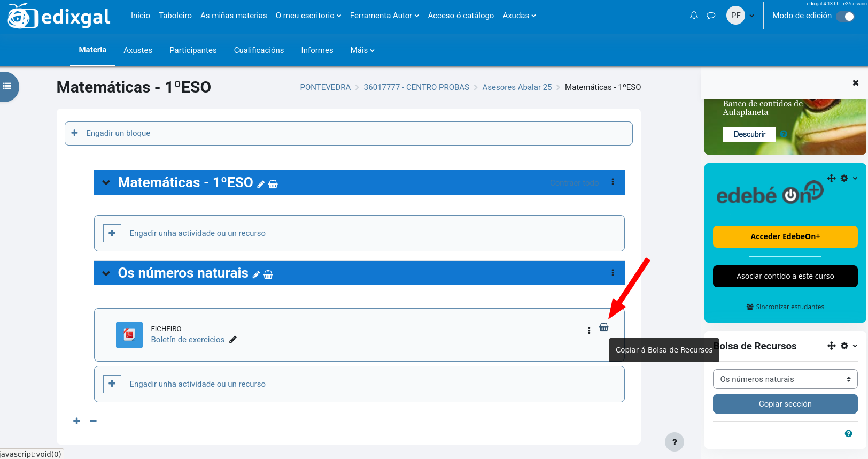Collapse the Matemáticas - 1ºESO section chevron
The height and width of the screenshot is (459, 868).
click(x=106, y=183)
